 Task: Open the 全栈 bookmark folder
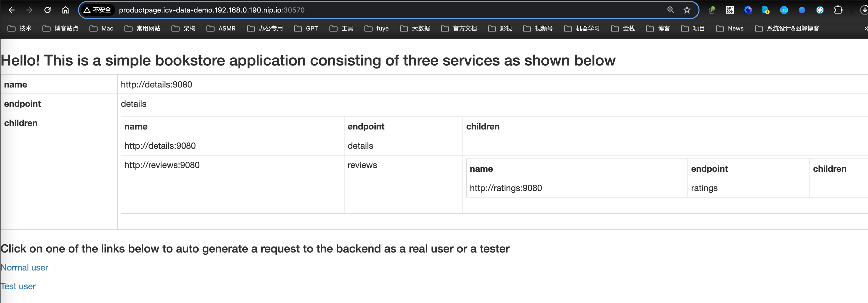click(x=623, y=29)
